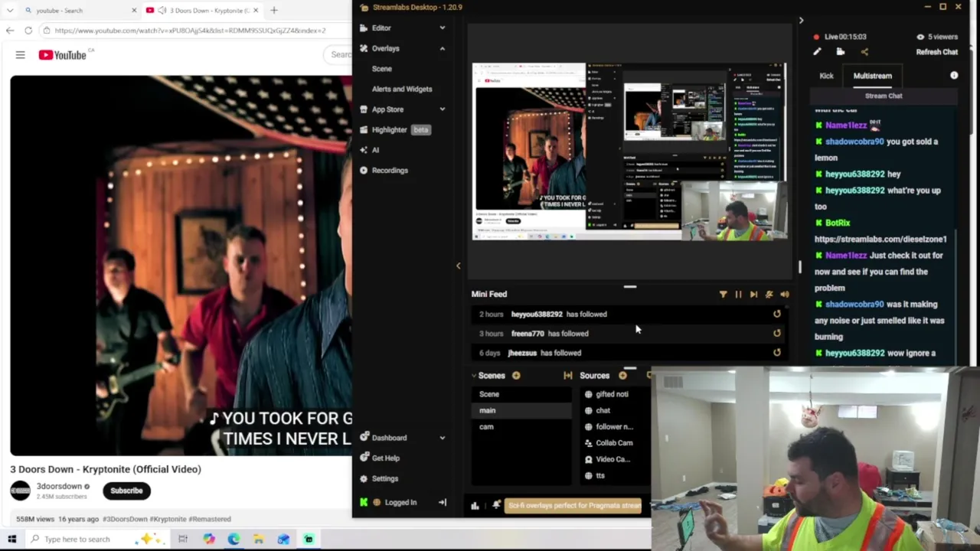Open the Highlighter beta tool
The height and width of the screenshot is (551, 980).
389,129
